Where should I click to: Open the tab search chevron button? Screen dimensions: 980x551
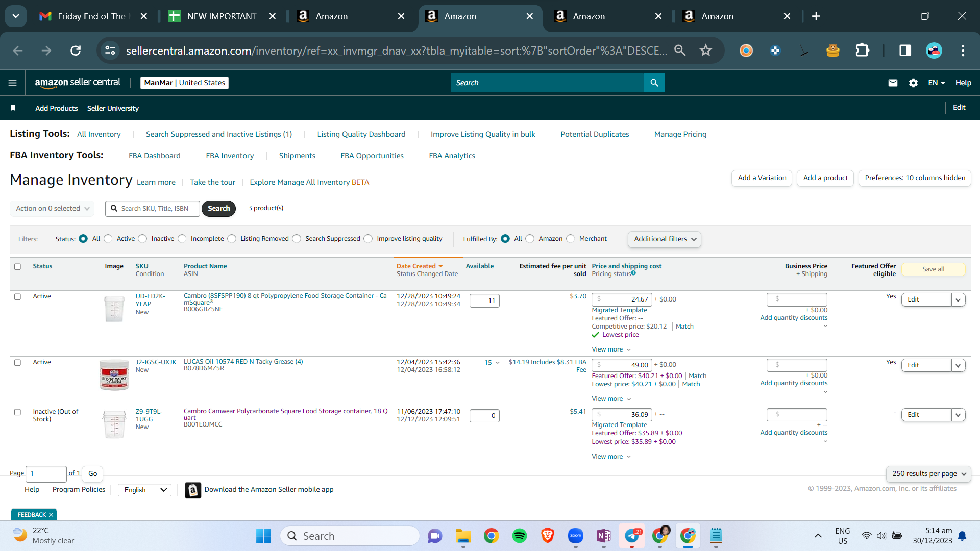point(16,16)
